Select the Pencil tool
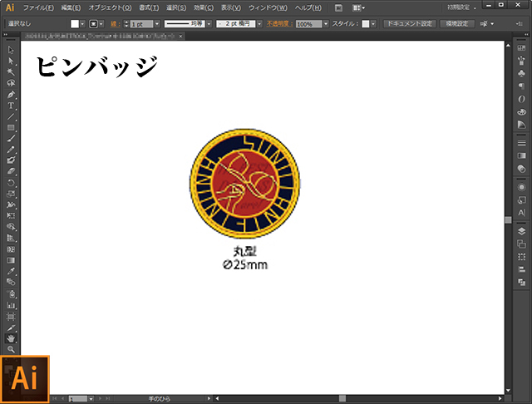532x404 pixels. tap(11, 150)
